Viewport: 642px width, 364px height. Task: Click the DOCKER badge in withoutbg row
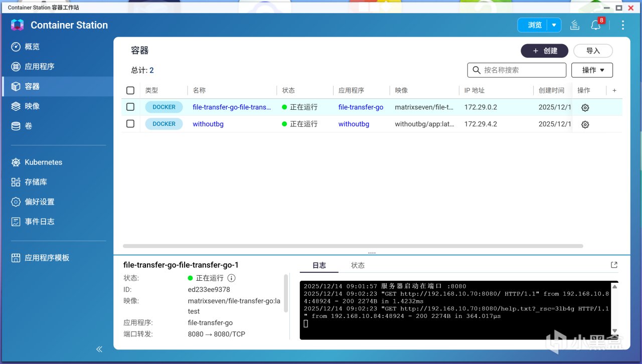(164, 124)
